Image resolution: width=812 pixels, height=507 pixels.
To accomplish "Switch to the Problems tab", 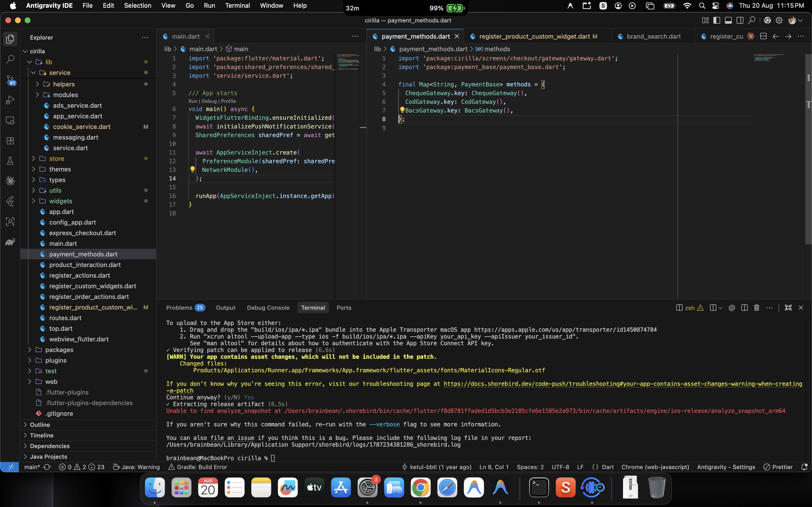I will [x=185, y=308].
